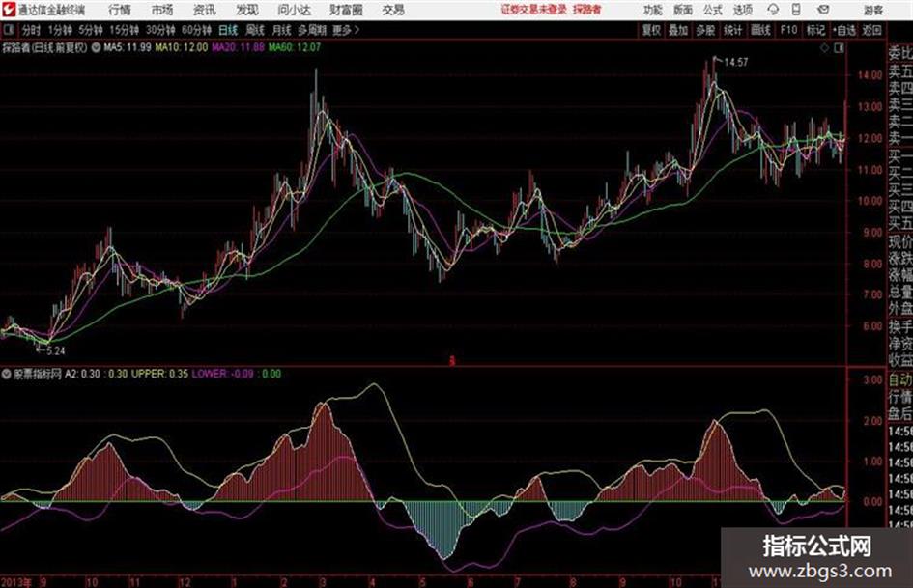Click the 自动 label in right sidebar
Image resolution: width=913 pixels, height=588 pixels.
coord(899,379)
